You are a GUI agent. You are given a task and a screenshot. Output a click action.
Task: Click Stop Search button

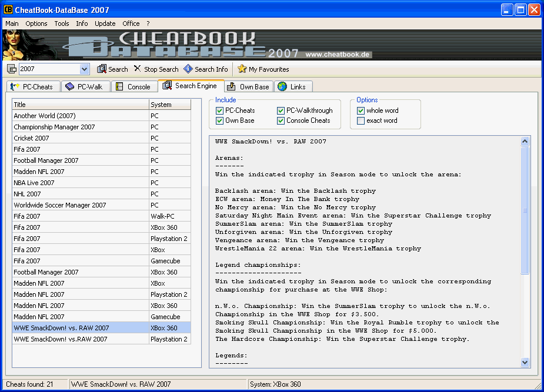156,69
